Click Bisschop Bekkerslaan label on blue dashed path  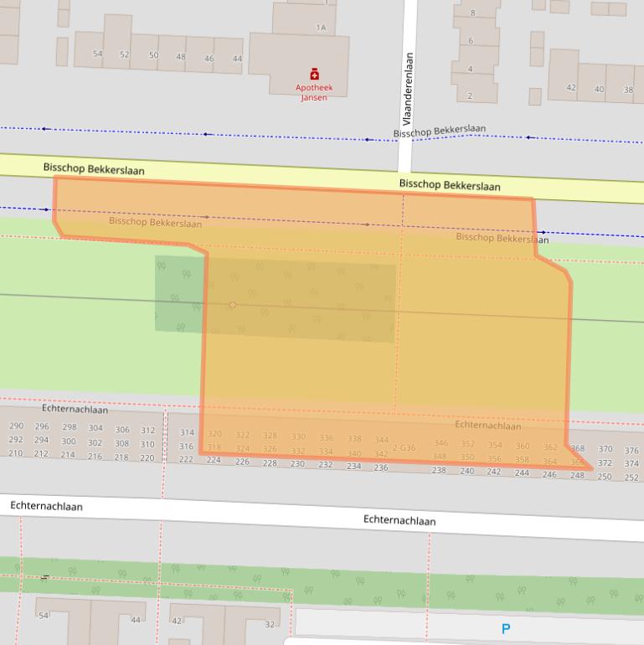click(x=439, y=132)
